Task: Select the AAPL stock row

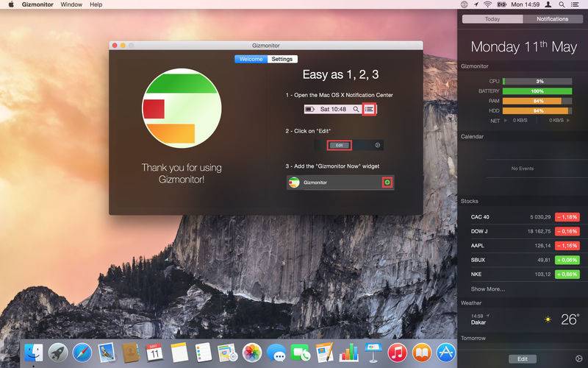Action: (x=525, y=246)
